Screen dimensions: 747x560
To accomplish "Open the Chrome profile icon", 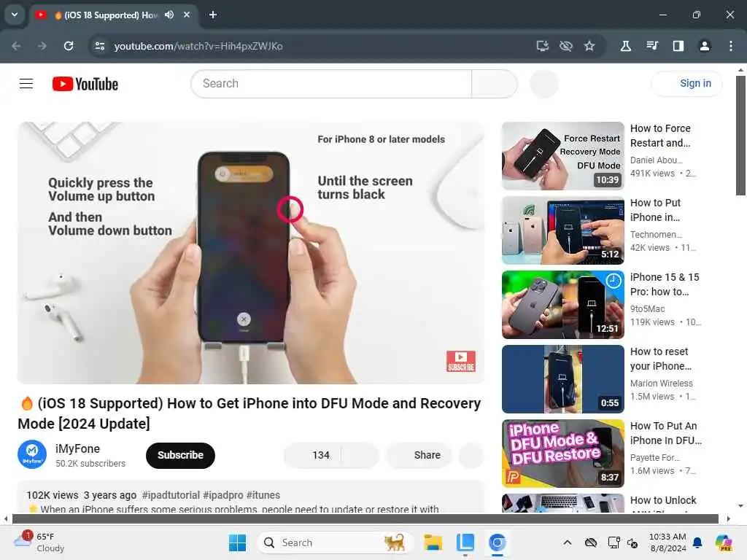I will coord(704,46).
